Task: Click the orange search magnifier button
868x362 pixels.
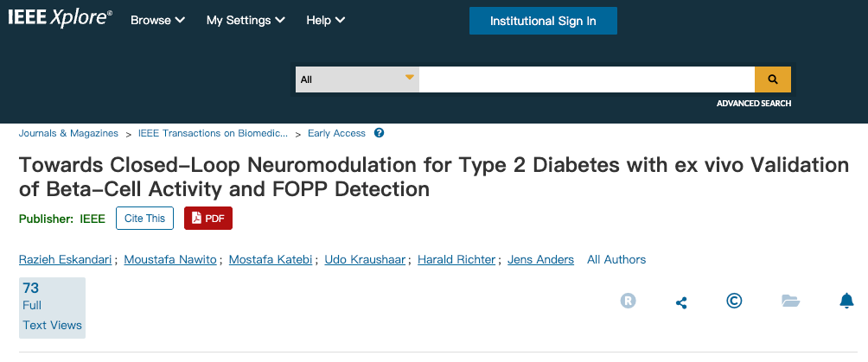Action: click(x=772, y=79)
